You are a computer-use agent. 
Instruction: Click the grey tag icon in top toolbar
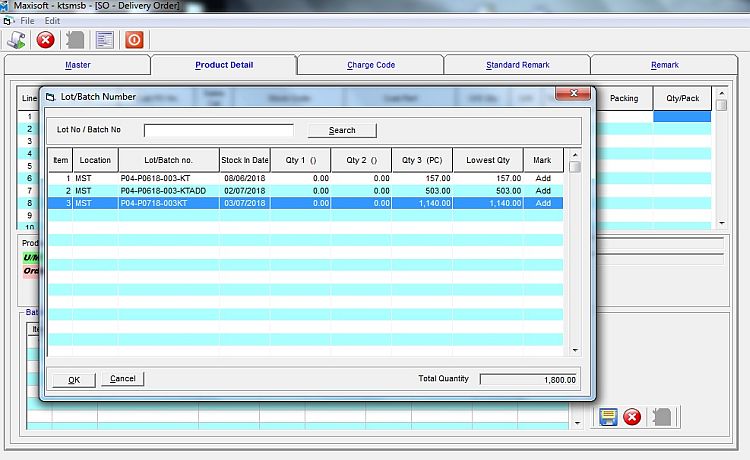point(75,40)
